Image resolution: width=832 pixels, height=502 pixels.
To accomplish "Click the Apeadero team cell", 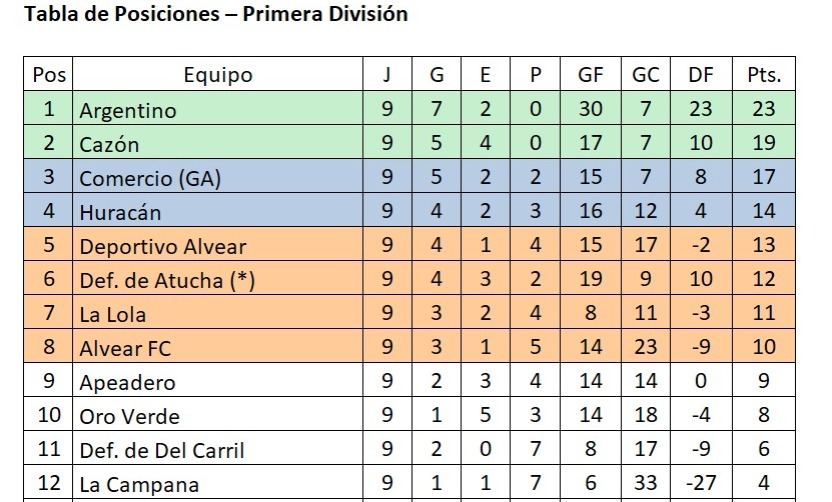I will point(218,380).
